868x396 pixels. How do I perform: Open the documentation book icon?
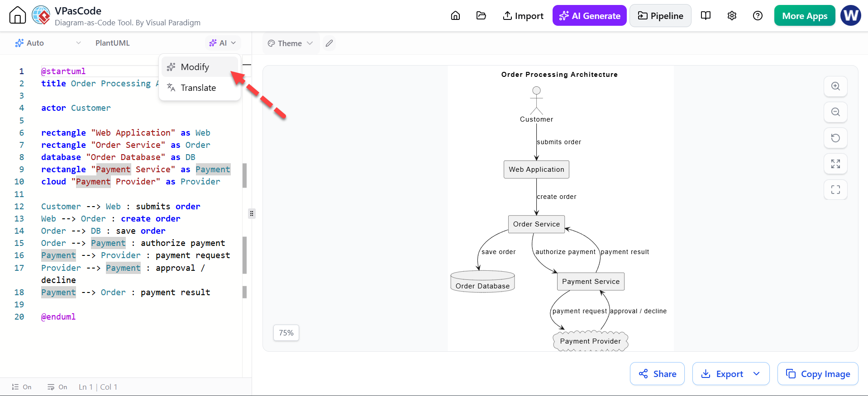tap(706, 16)
